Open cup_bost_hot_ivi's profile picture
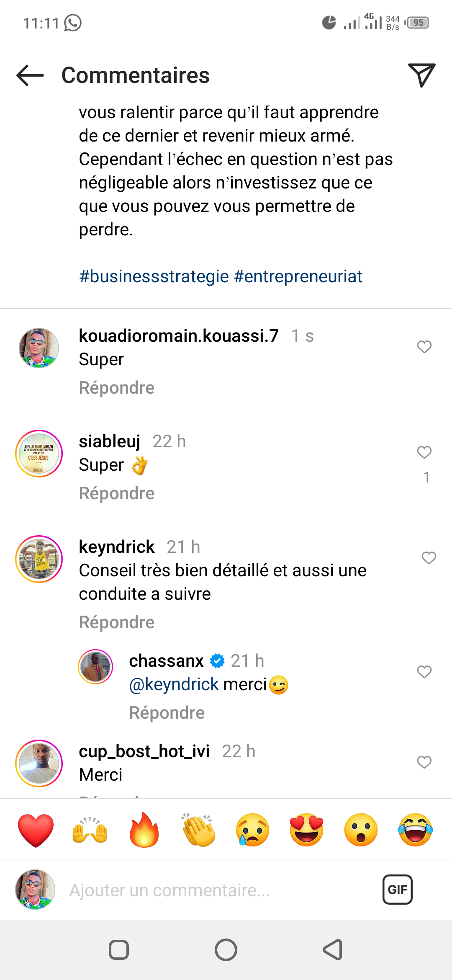452x980 pixels. [39, 763]
